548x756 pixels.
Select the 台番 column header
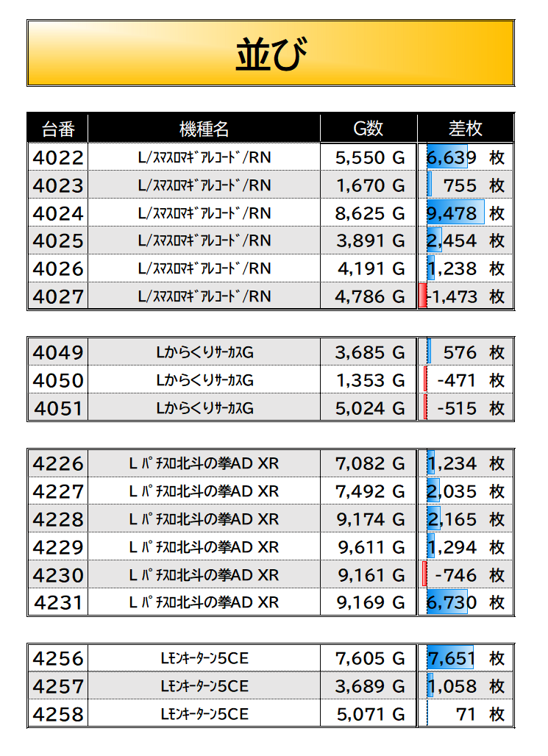pos(58,128)
